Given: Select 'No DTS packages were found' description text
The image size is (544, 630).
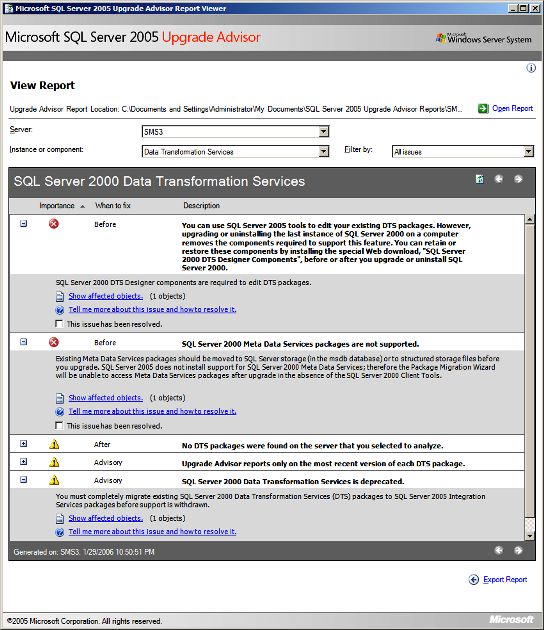Looking at the screenshot, I should pos(313,446).
